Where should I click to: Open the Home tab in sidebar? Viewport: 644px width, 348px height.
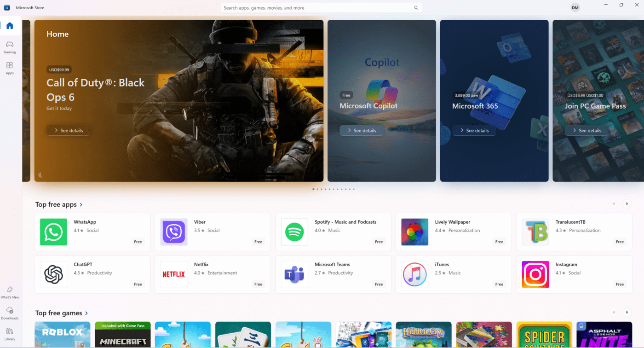(10, 26)
